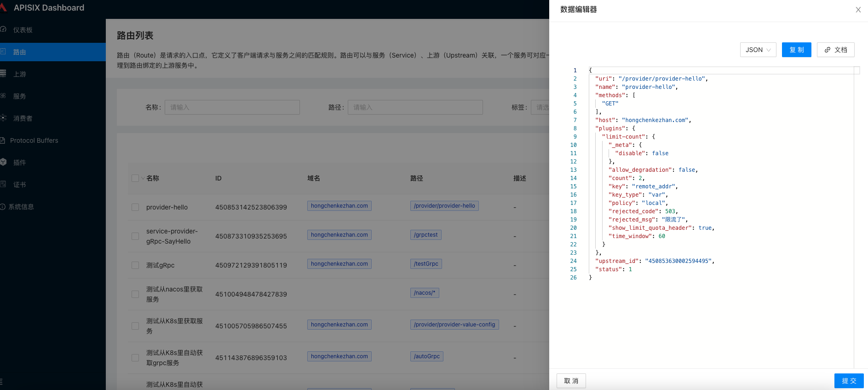Viewport: 868px width, 390px height.
Task: Open the 证书 menu item
Action: (x=53, y=185)
